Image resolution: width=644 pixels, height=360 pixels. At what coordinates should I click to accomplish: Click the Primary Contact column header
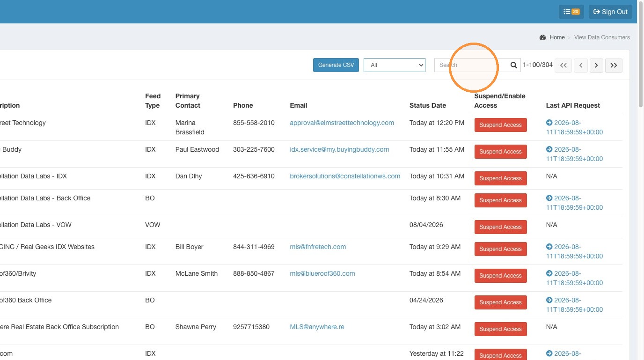(x=188, y=101)
